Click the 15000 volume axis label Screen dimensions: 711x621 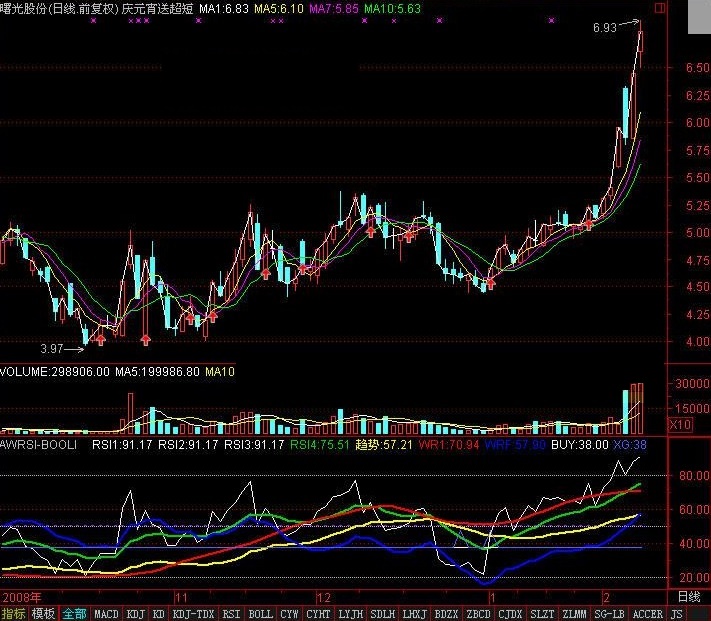(692, 408)
